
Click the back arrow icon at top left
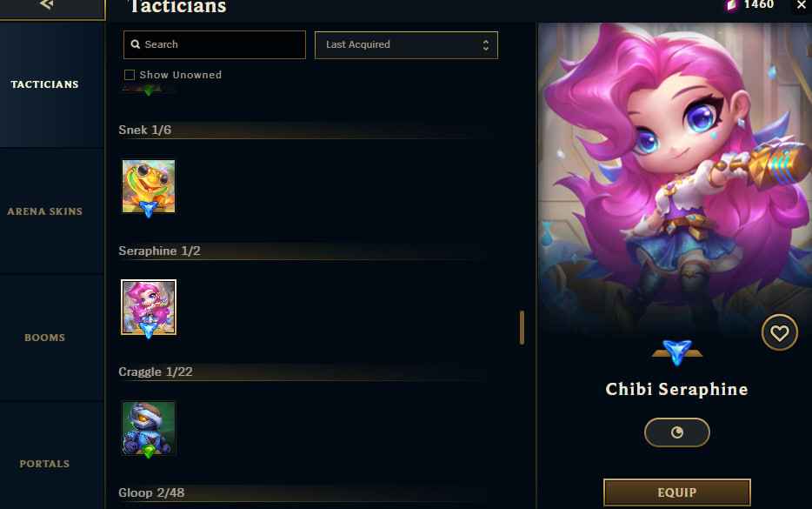click(47, 4)
